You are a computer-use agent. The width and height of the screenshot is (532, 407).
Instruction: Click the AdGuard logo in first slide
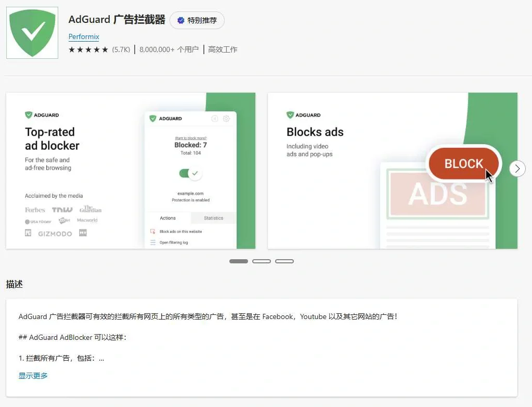click(x=42, y=115)
